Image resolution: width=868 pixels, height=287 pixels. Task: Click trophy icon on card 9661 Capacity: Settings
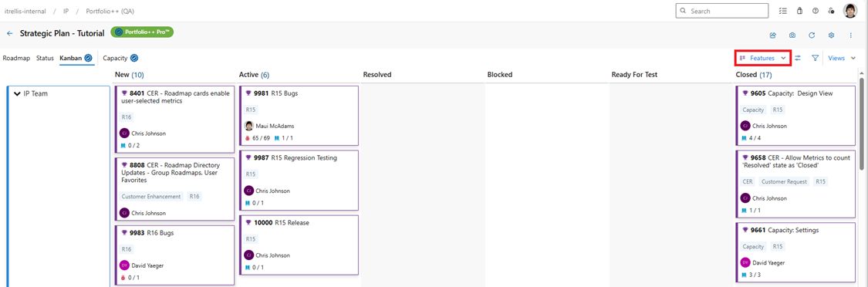745,230
